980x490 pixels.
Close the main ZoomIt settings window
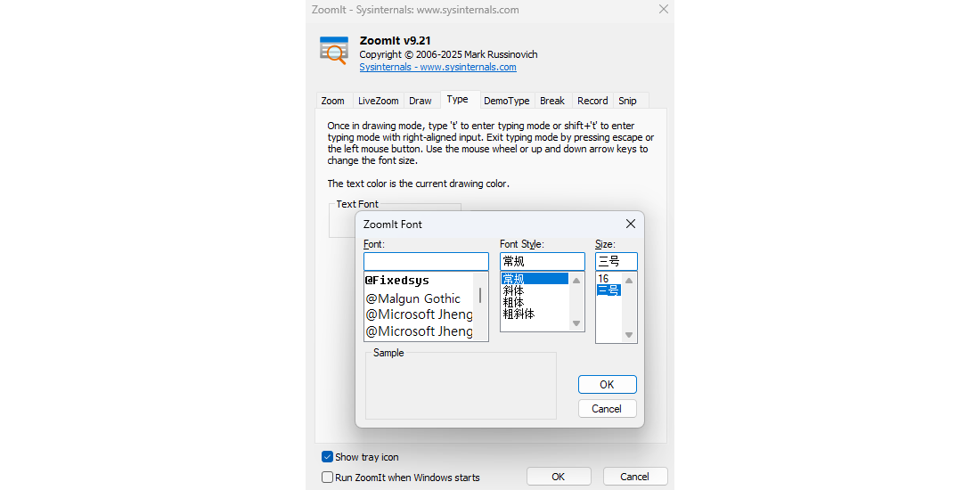coord(663,10)
